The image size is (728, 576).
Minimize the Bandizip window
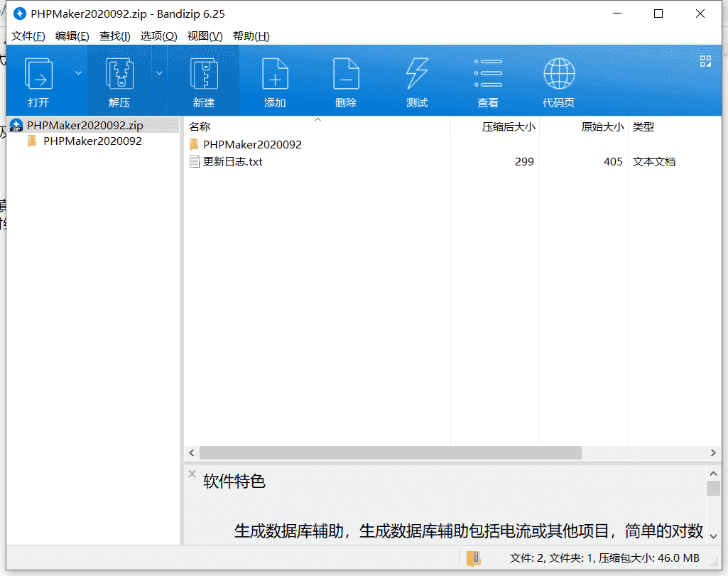pyautogui.click(x=617, y=13)
